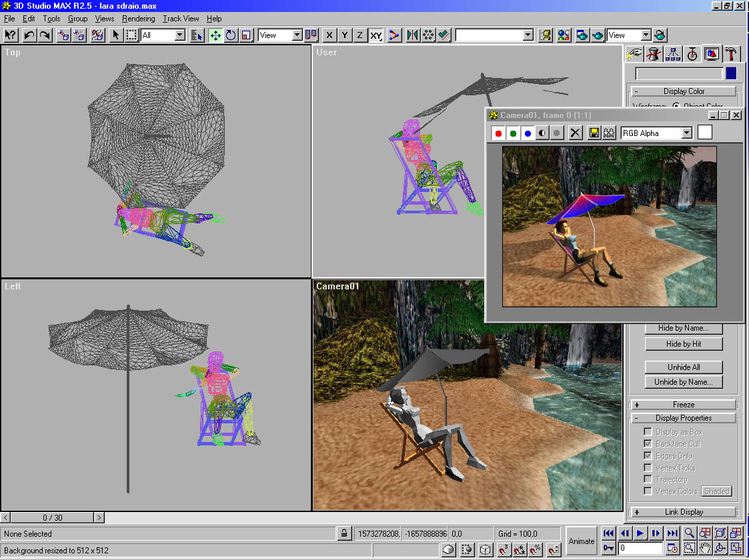
Task: Click the Unhide All button
Action: click(684, 367)
